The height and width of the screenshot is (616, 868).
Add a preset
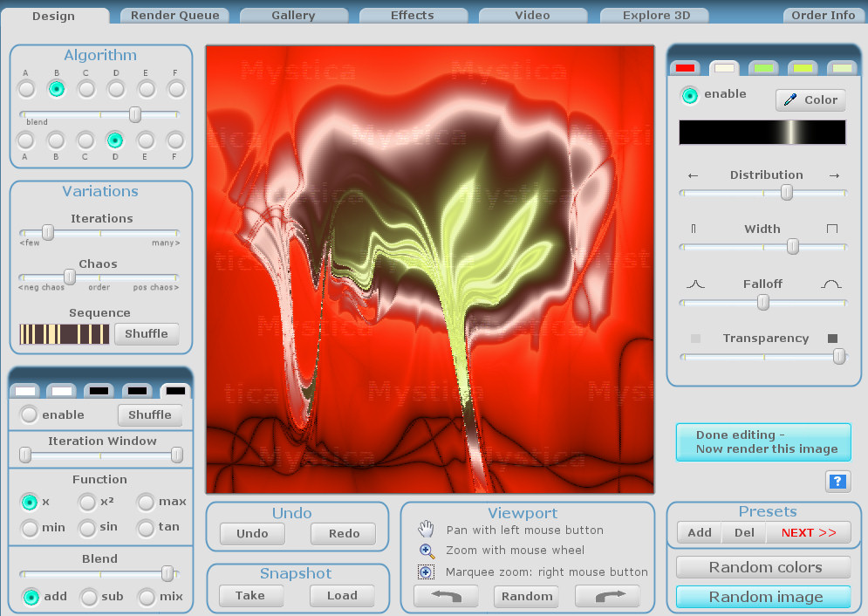[700, 532]
